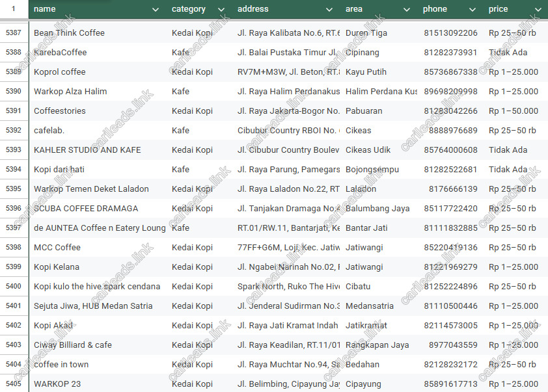This screenshot has height=392, width=548.
Task: Select phone cell 85736867338
Action: [x=450, y=72]
